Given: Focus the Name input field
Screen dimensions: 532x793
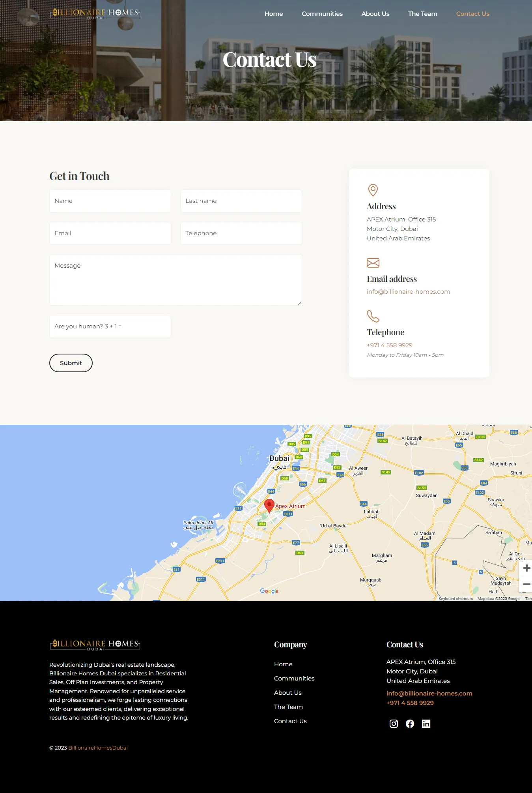Looking at the screenshot, I should pyautogui.click(x=110, y=201).
